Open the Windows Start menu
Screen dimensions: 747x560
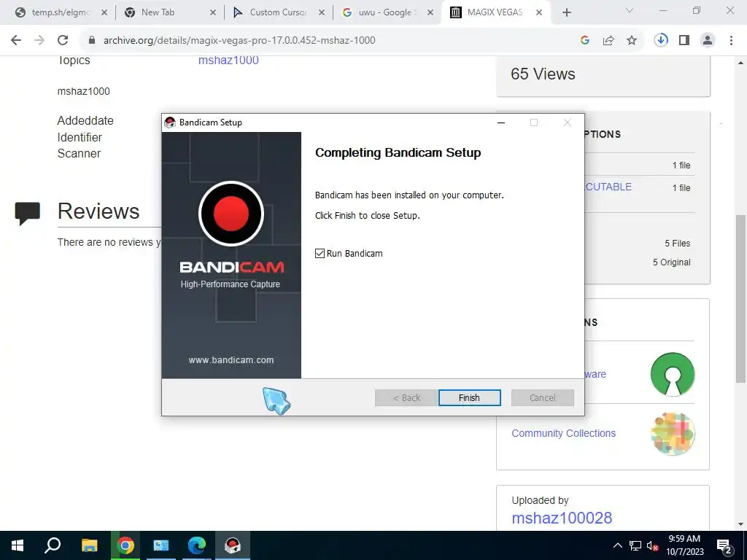tap(18, 545)
